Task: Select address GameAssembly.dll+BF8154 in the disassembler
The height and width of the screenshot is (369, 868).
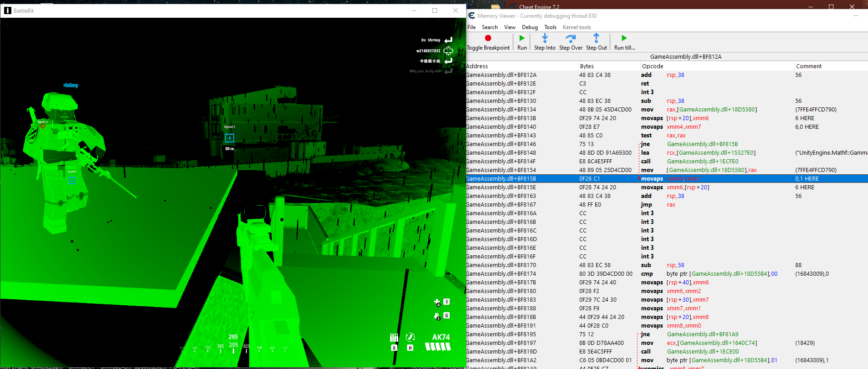Action: click(x=501, y=170)
